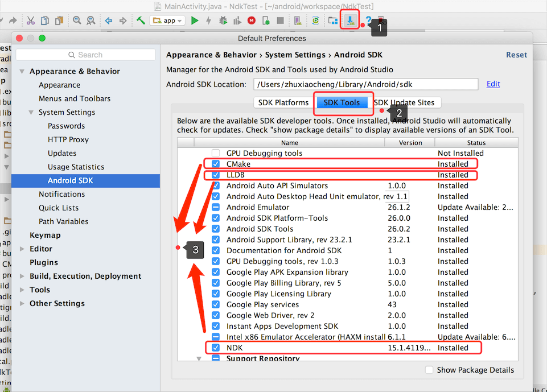Expand Build, Execution, Deployment section
The height and width of the screenshot is (392, 547).
[22, 276]
